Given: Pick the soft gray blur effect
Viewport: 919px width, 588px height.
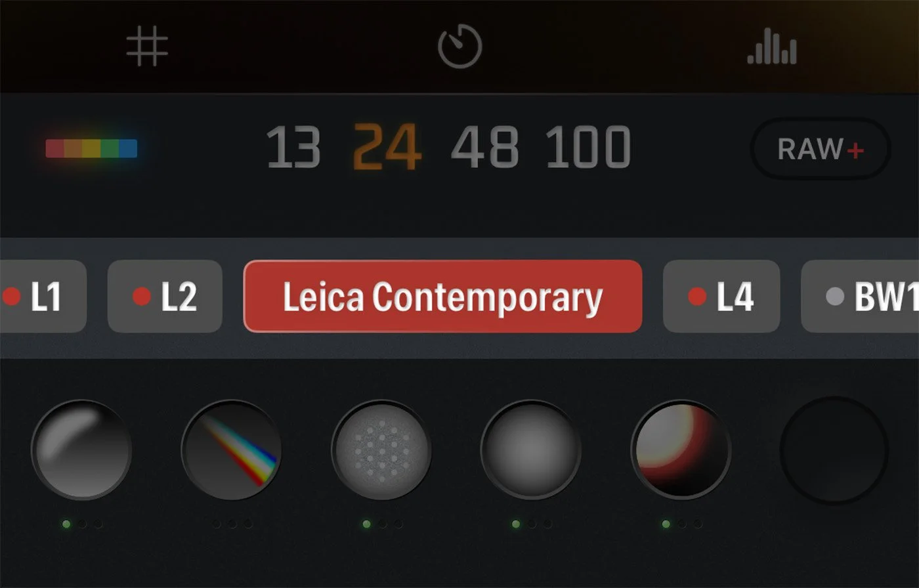Looking at the screenshot, I should 530,450.
